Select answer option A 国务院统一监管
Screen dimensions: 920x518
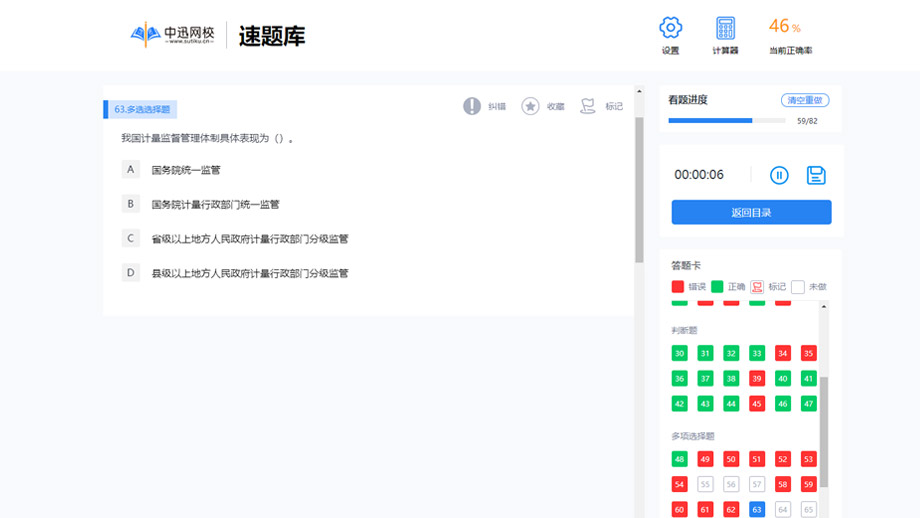[x=130, y=170]
